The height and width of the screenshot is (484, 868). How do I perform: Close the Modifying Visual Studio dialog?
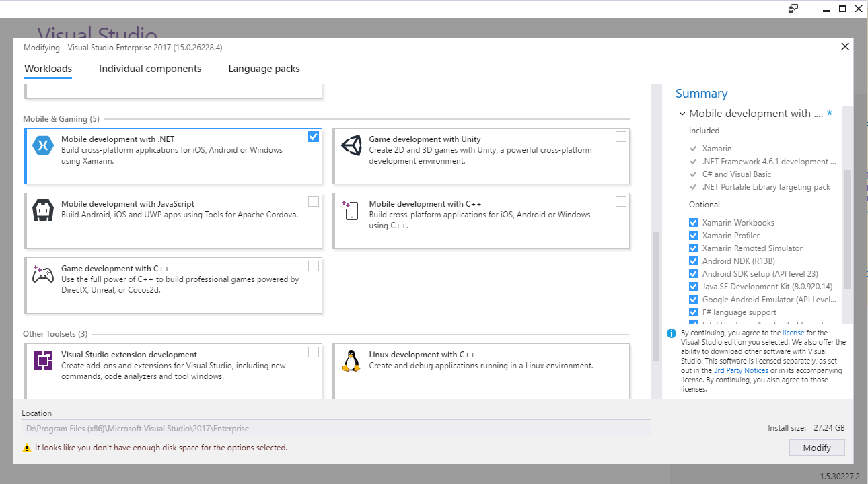click(x=845, y=46)
